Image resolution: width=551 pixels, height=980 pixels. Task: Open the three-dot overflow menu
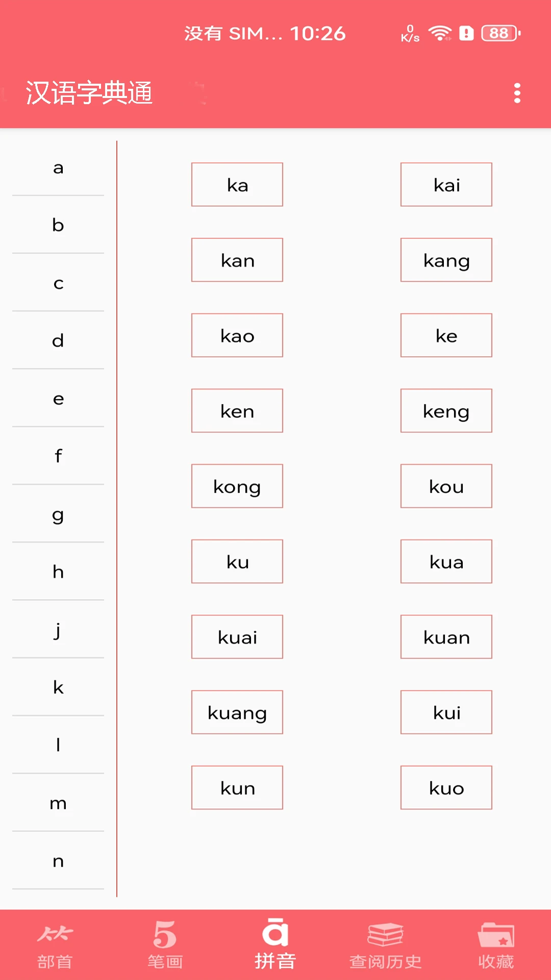[517, 93]
